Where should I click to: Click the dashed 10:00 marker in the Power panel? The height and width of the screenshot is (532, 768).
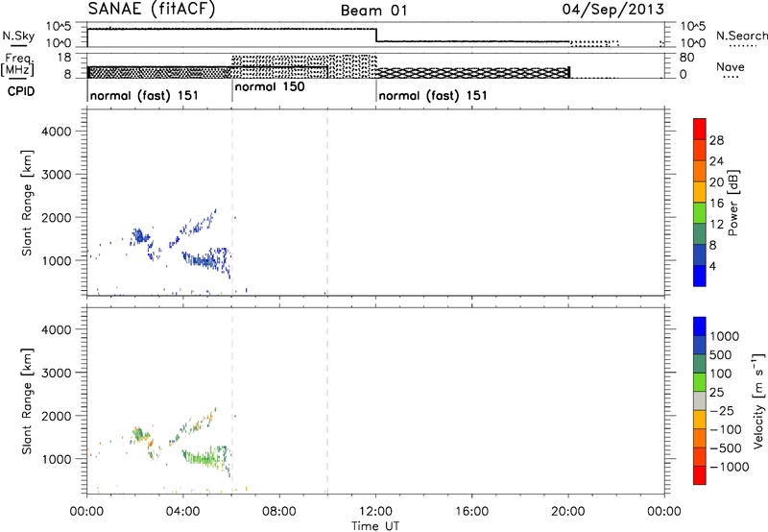[x=327, y=202]
